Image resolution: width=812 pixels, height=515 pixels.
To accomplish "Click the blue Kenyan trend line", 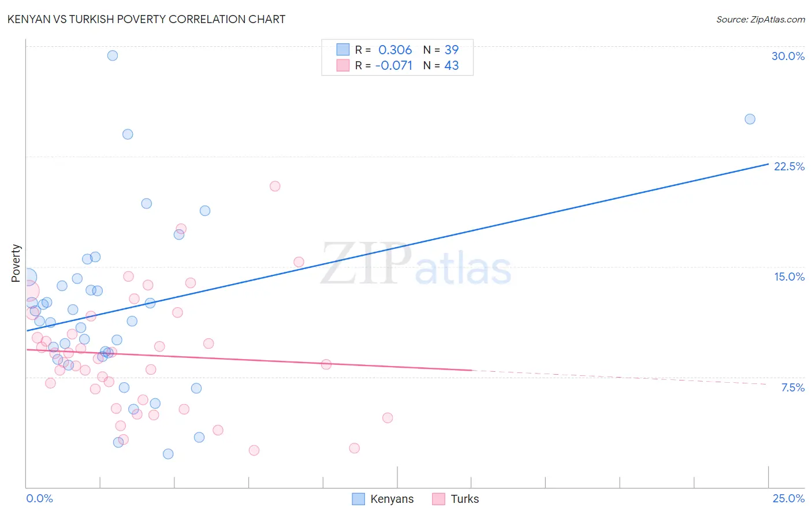I will tap(397, 247).
